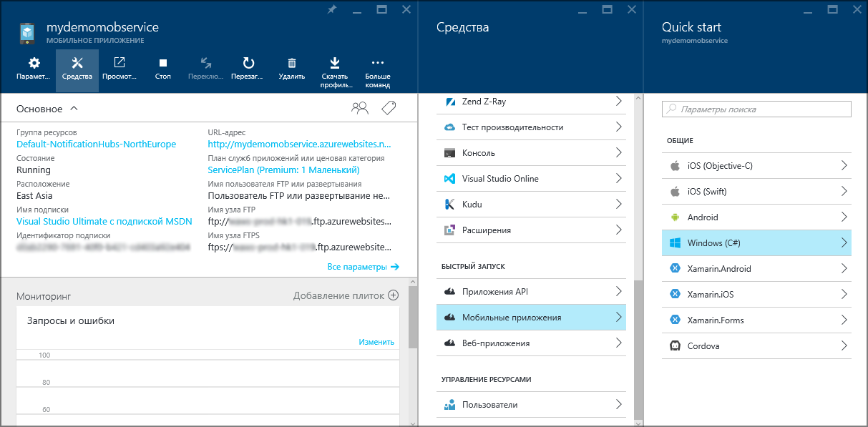Close the Quick start blade
Screen dimensions: 868x427
[856, 9]
